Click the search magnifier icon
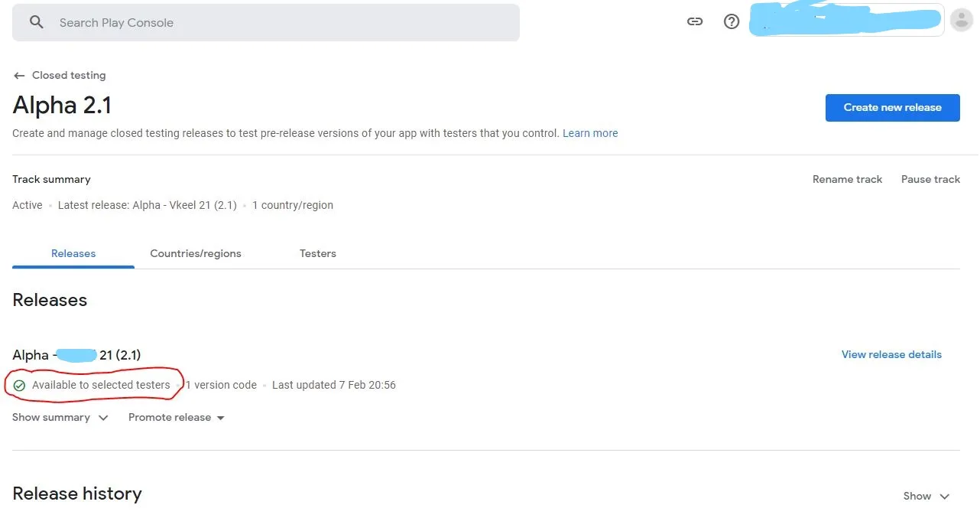 [x=37, y=22]
